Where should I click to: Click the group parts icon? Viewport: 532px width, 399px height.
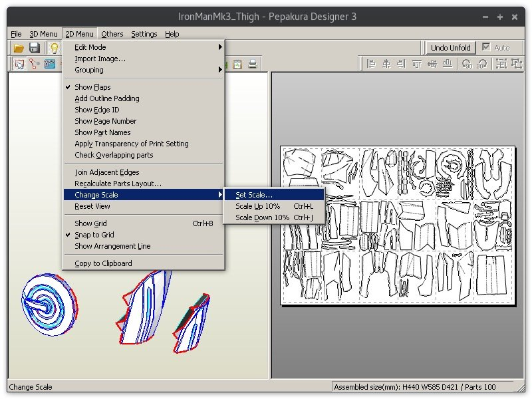pos(501,64)
